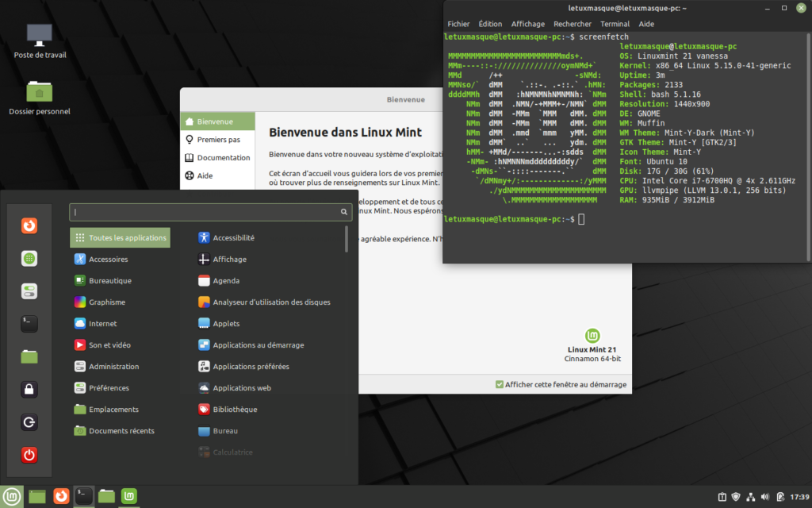Open Fichier menu in the terminal

click(x=458, y=24)
